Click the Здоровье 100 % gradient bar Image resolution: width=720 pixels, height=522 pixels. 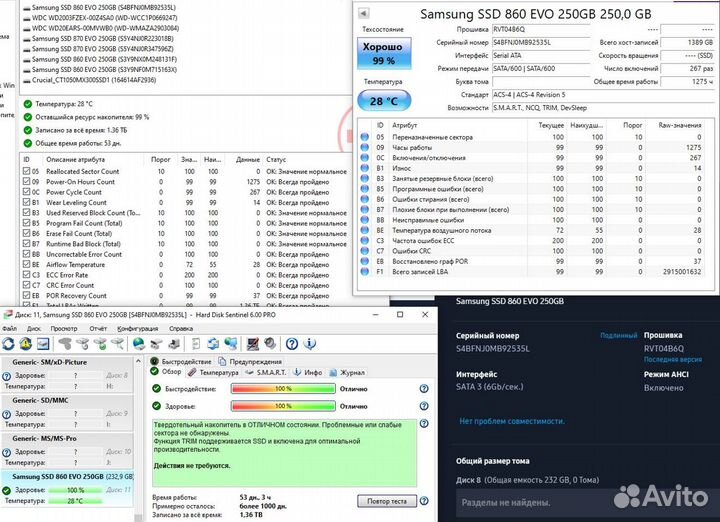[x=283, y=406]
